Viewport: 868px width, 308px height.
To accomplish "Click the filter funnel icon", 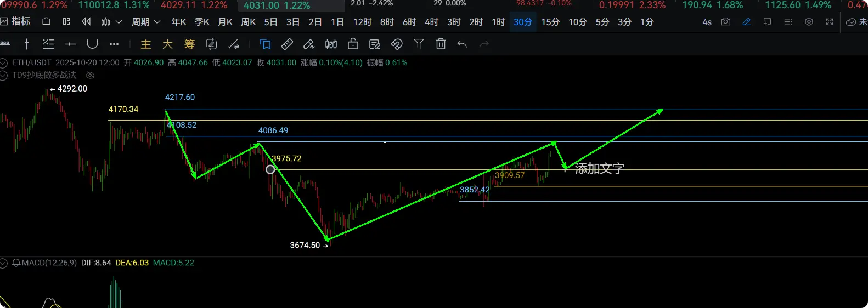I will point(419,44).
